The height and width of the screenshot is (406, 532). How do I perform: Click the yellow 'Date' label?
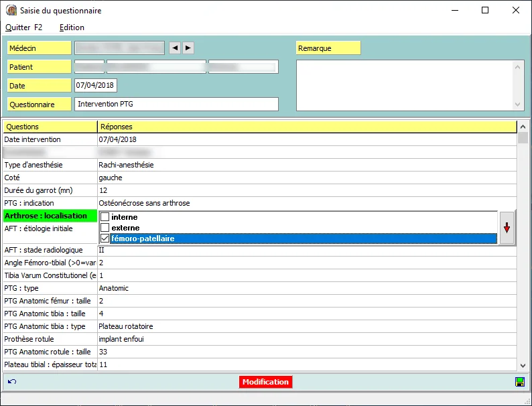point(39,86)
